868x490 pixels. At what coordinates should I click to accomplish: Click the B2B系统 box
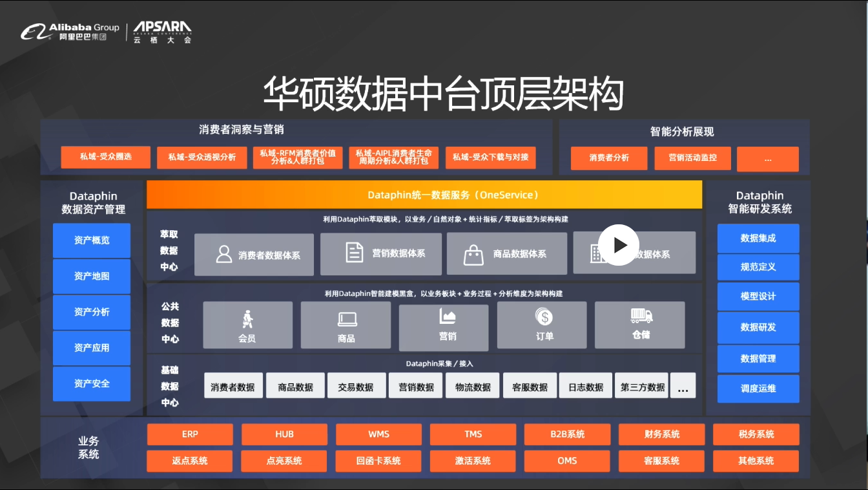point(567,434)
